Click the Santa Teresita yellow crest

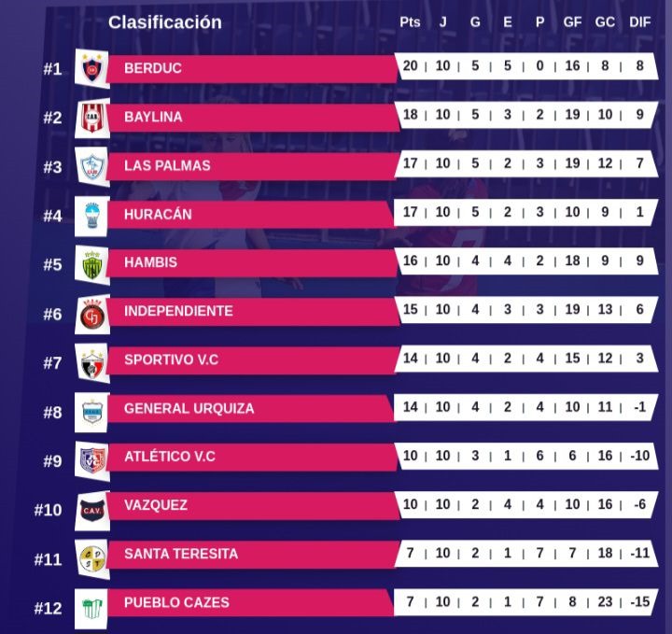91,555
